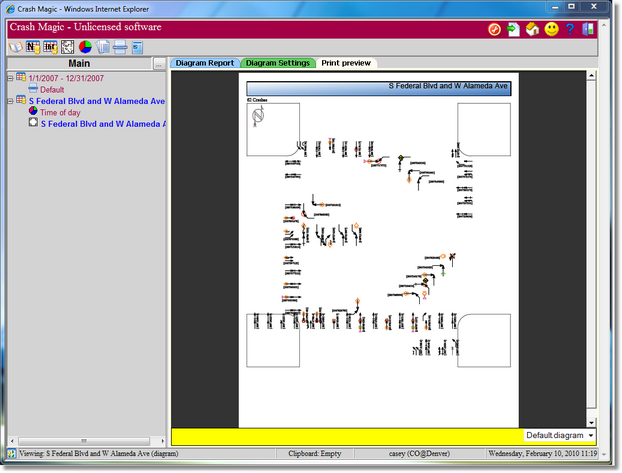This screenshot has height=473, width=622.
Task: Click the red lifesaver support icon
Action: pyautogui.click(x=494, y=29)
